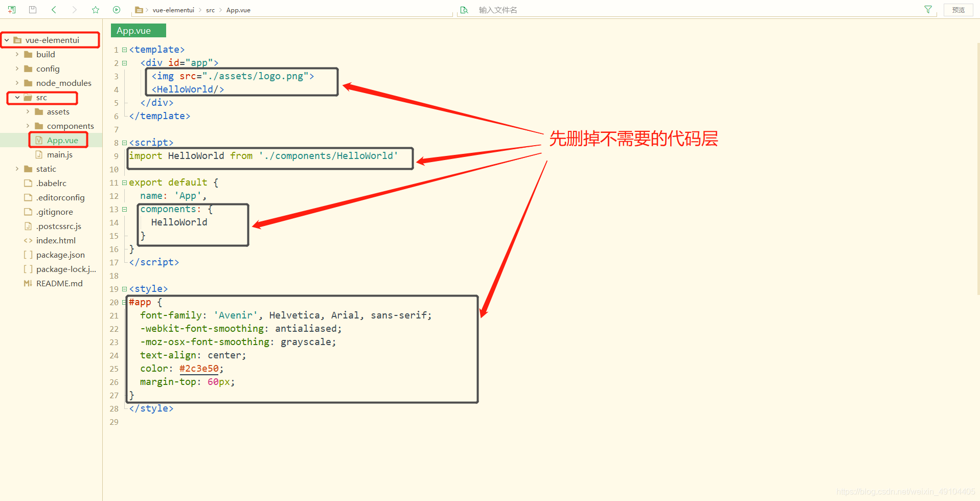Image resolution: width=980 pixels, height=501 pixels.
Task: Click App.vue in the breadcrumb
Action: tap(238, 10)
